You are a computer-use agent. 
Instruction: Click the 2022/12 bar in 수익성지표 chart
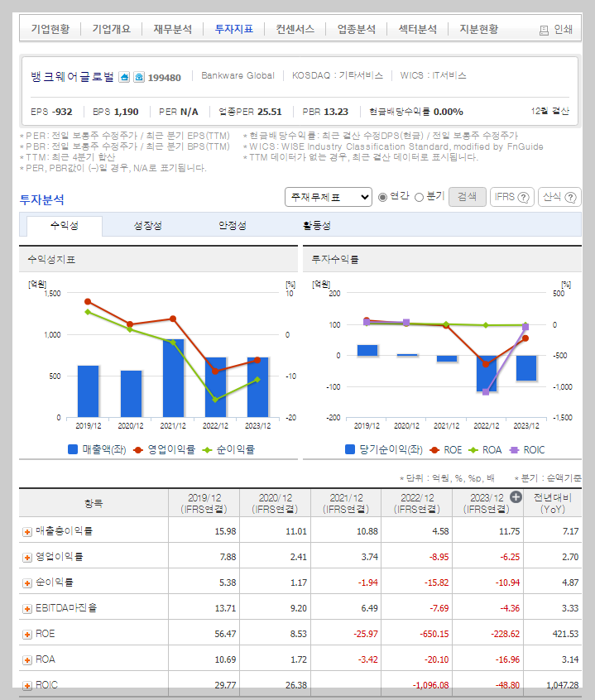[x=216, y=387]
